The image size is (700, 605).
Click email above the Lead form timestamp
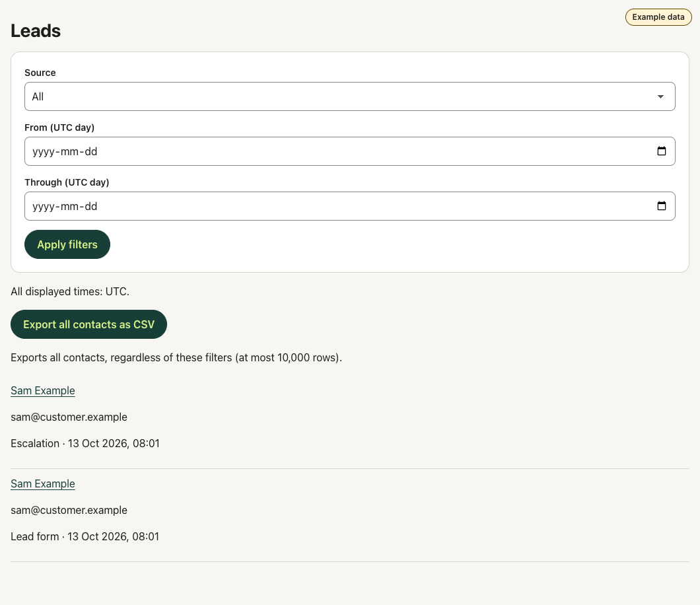69,511
